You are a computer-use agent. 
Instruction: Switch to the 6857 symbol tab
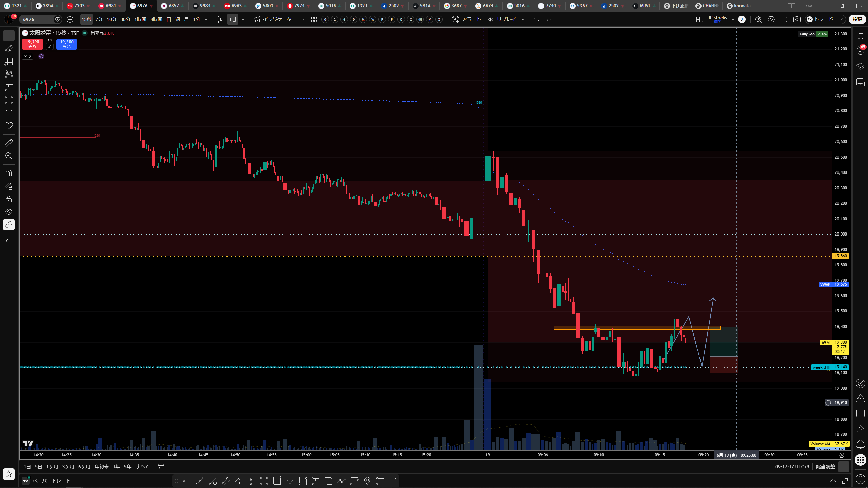[x=173, y=6]
